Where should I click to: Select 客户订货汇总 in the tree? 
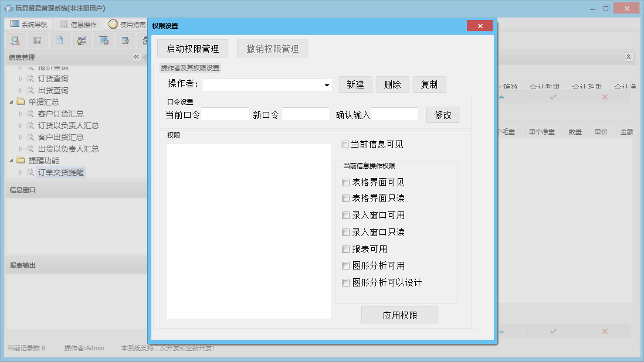point(61,114)
